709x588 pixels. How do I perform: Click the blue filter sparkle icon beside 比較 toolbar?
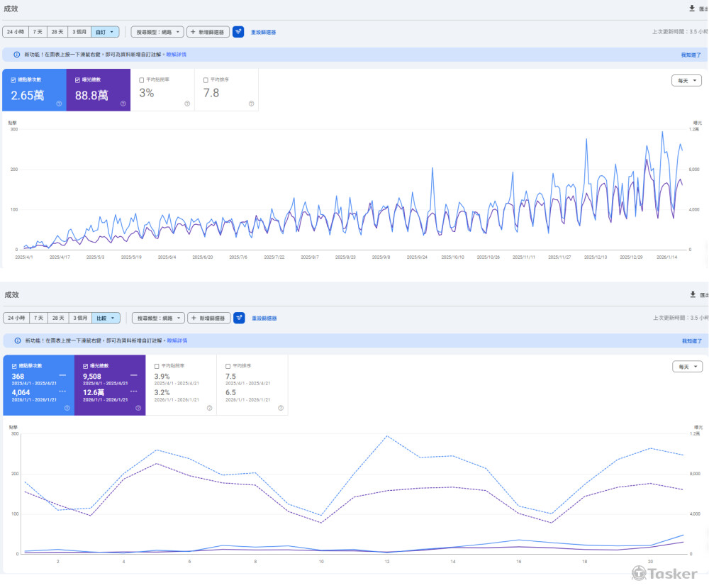239,318
